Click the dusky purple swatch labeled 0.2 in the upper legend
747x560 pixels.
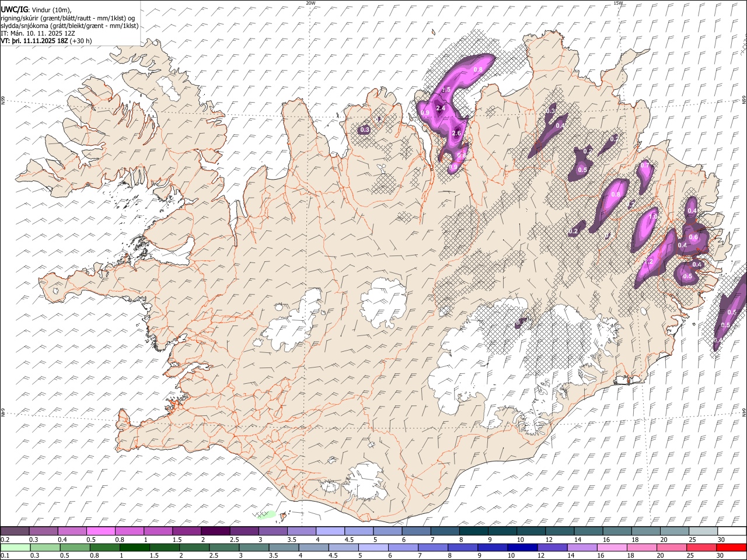(x=15, y=531)
